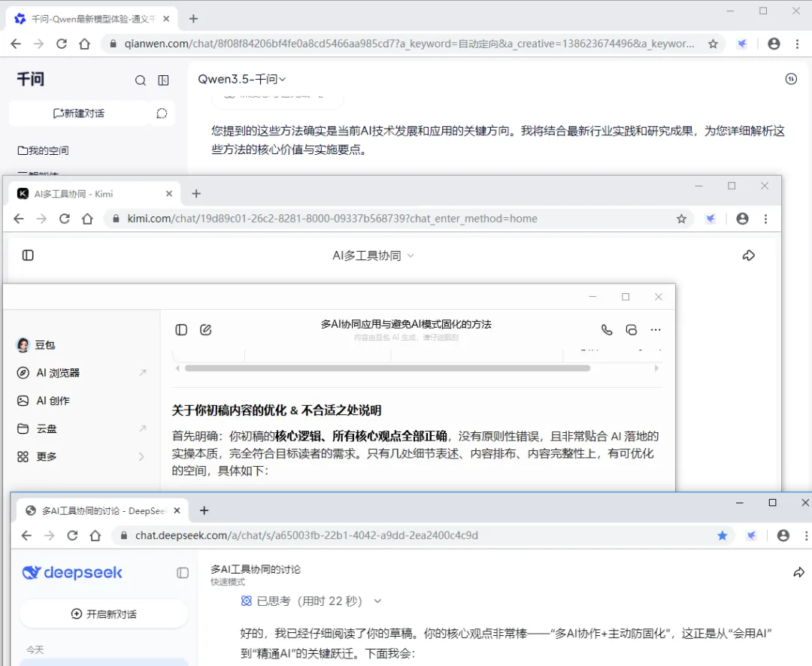The width and height of the screenshot is (812, 666).
Task: Toggle DeepSeek sidebar collapse icon
Action: pos(183,572)
